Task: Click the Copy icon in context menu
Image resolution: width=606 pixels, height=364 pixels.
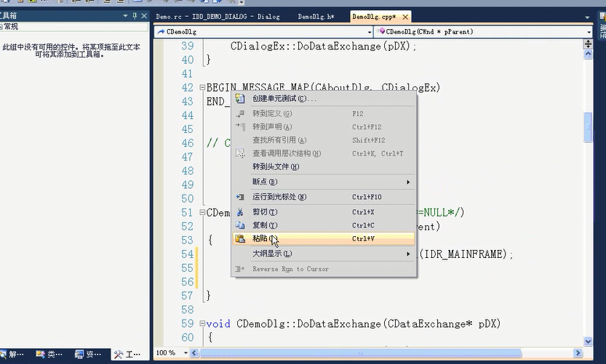Action: (x=240, y=225)
